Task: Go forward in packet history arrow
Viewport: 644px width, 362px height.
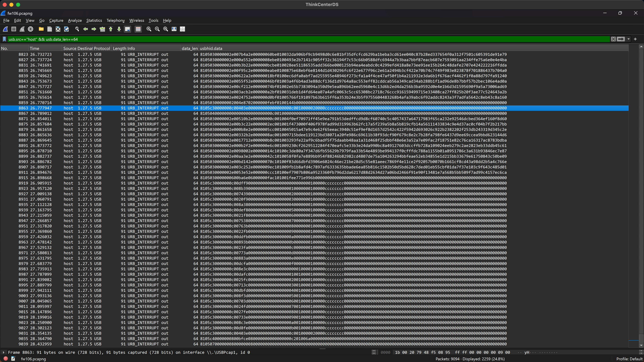Action: point(94,29)
